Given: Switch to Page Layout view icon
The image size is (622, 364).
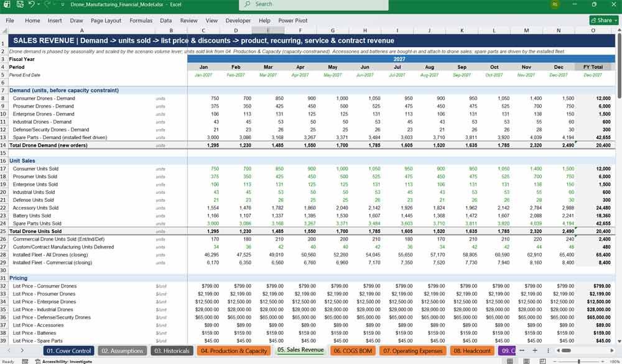Looking at the screenshot, I should pyautogui.click(x=526, y=361).
